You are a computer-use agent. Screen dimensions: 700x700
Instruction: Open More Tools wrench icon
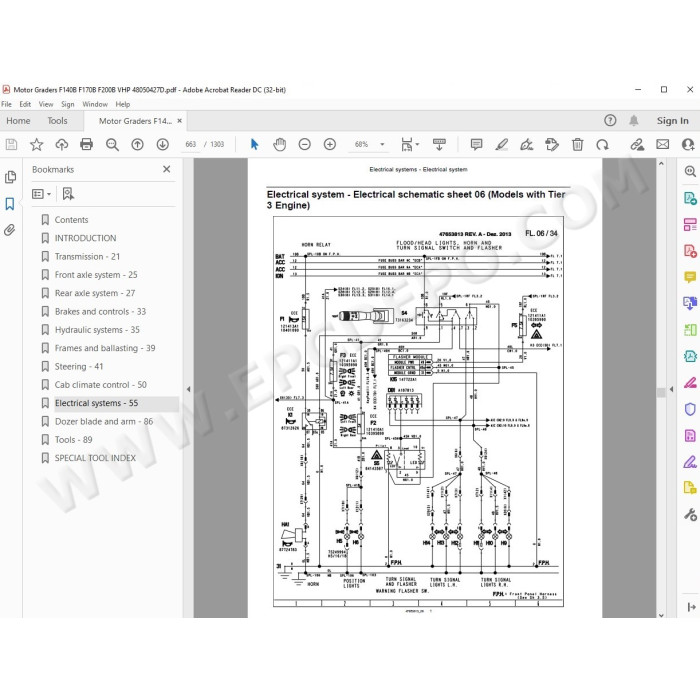tap(690, 515)
